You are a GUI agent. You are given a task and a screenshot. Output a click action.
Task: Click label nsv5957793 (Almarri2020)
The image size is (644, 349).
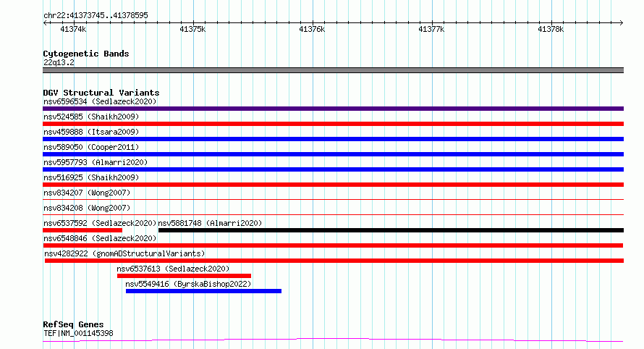click(96, 162)
